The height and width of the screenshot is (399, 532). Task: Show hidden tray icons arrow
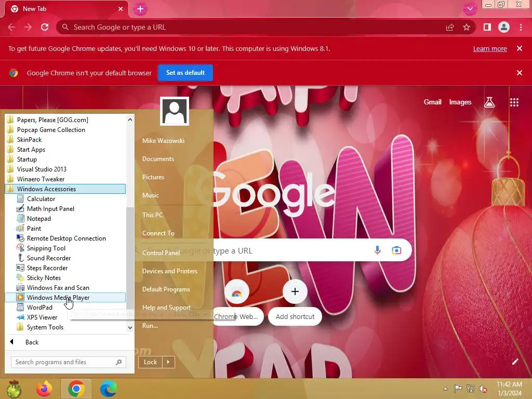[x=445, y=389]
